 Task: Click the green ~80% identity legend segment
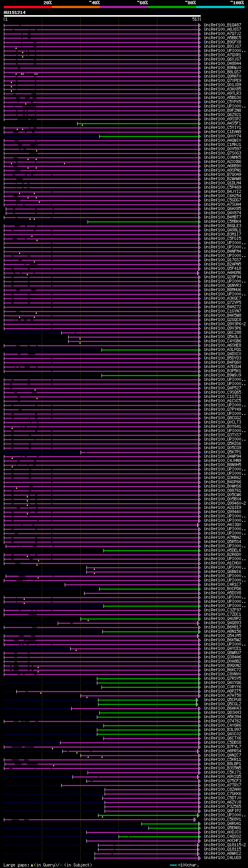pos(172,7)
